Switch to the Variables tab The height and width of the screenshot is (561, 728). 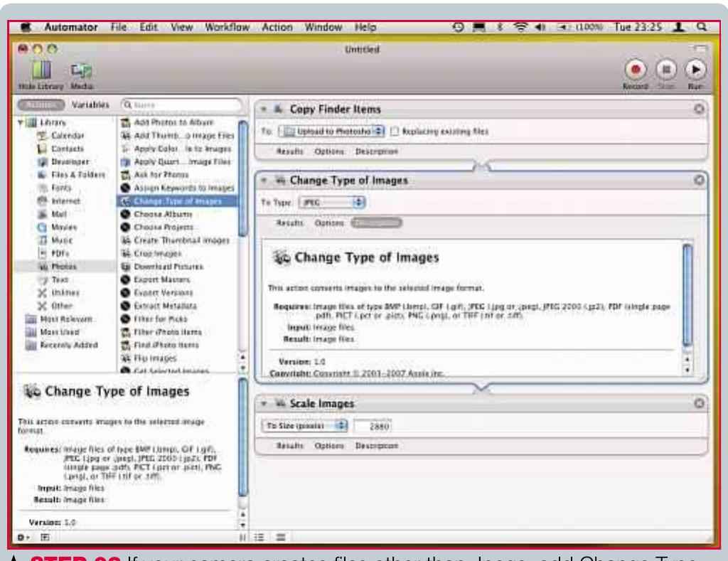90,105
